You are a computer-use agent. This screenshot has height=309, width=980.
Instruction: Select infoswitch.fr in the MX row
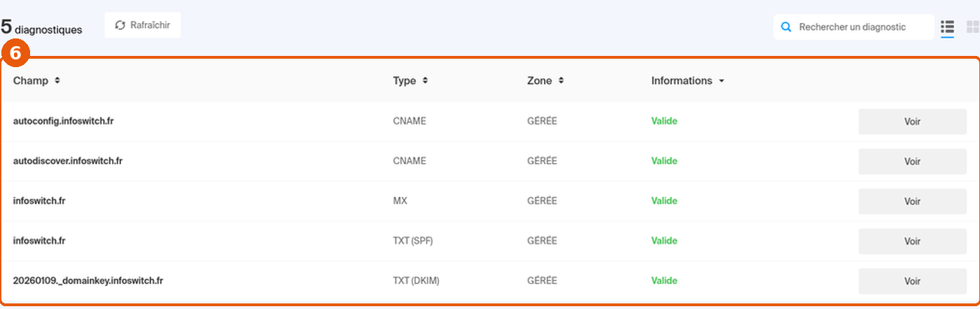tap(39, 201)
